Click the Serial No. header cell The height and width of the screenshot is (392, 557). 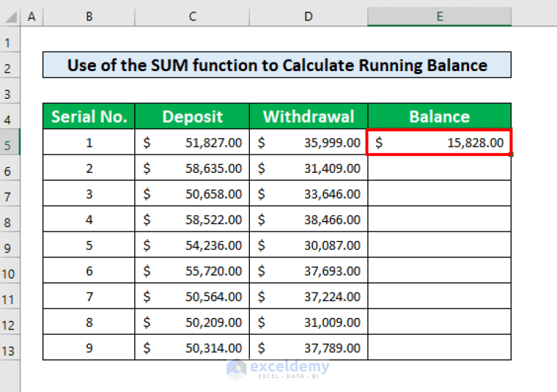(x=89, y=116)
